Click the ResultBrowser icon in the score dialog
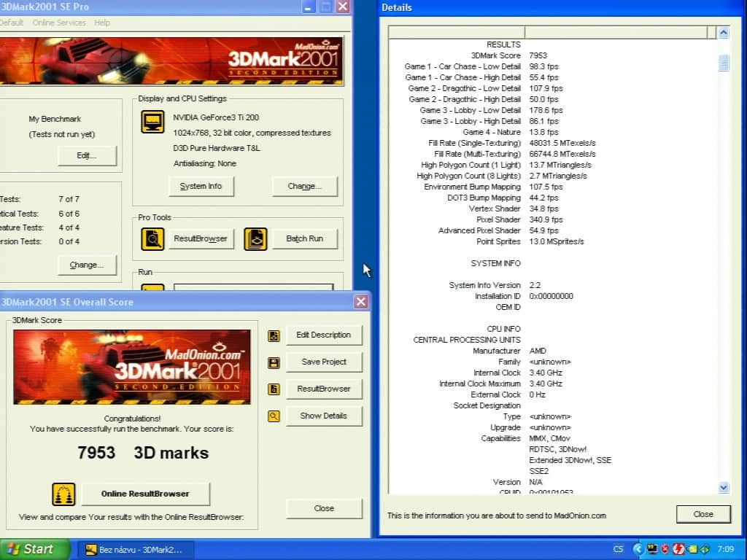Image resolution: width=747 pixels, height=560 pixels. point(274,389)
